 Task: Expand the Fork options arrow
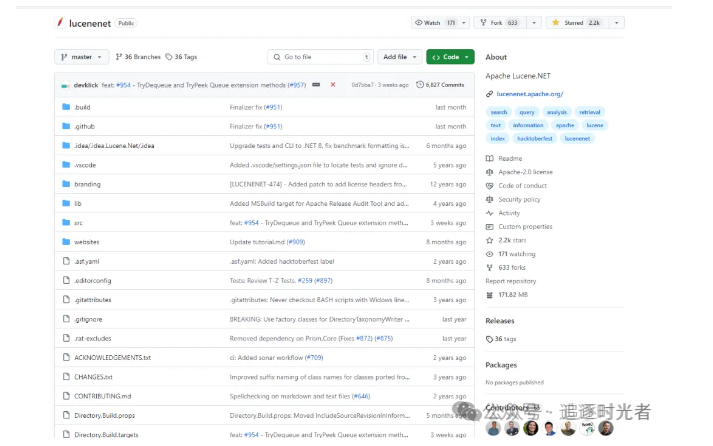click(x=534, y=23)
